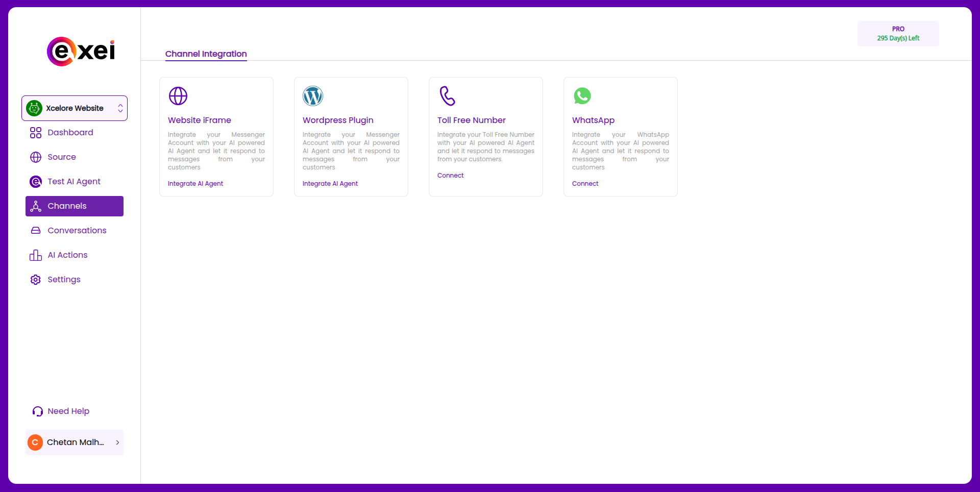Viewport: 980px width, 492px height.
Task: Click the Toll Free Number title
Action: [472, 120]
